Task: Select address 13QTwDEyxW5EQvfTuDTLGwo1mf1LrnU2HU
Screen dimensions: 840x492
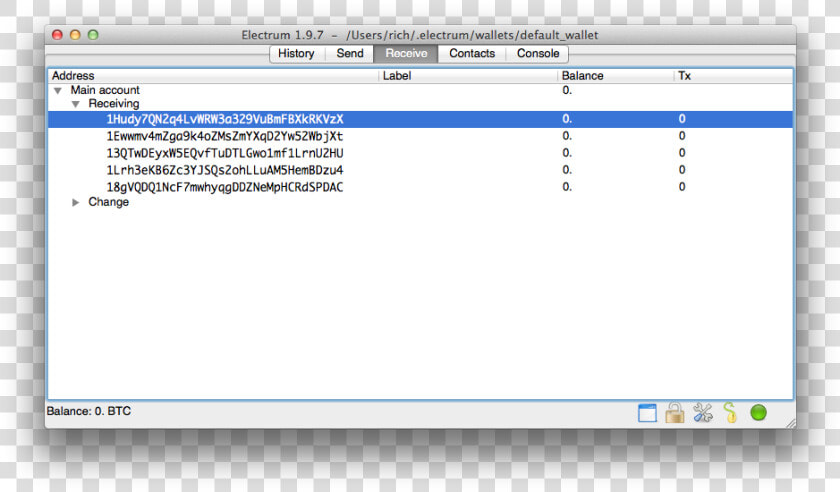Action: [x=225, y=153]
